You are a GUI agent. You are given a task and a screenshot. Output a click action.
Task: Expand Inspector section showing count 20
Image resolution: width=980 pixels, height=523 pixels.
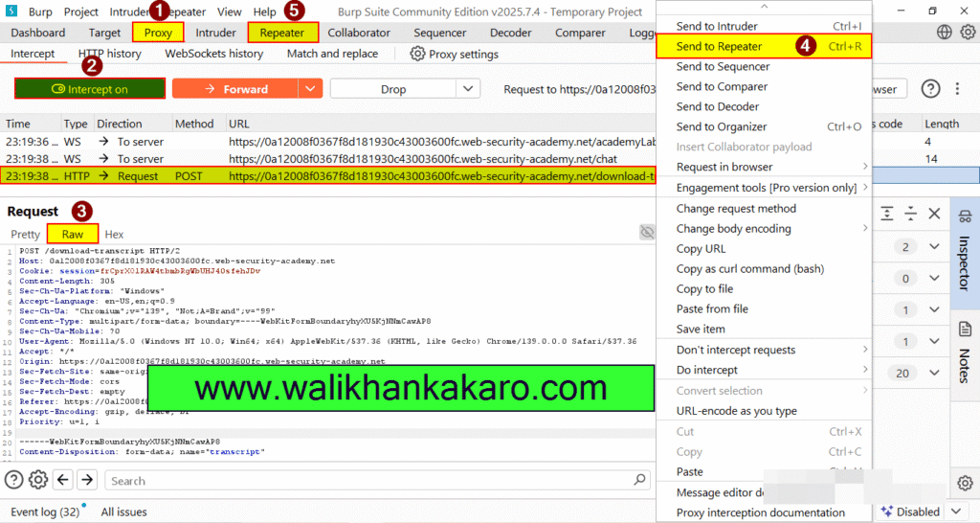point(934,373)
